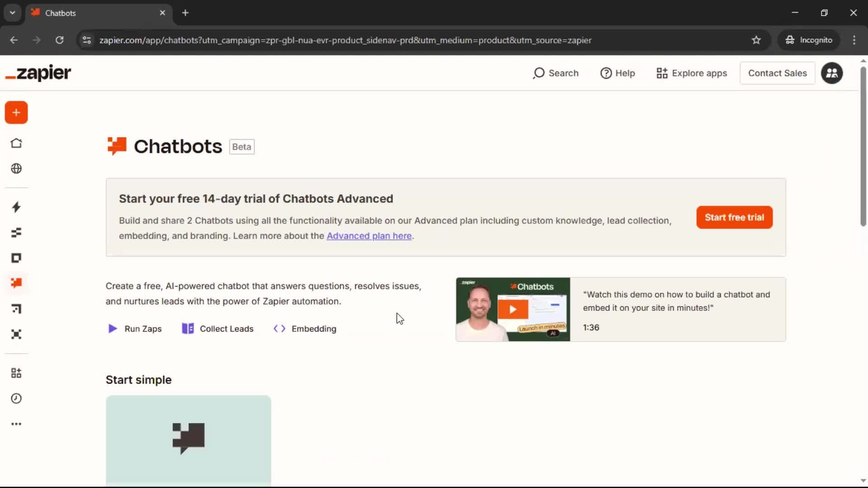Open the Zaps lightning bolt icon
The width and height of the screenshot is (868, 488).
point(16,207)
